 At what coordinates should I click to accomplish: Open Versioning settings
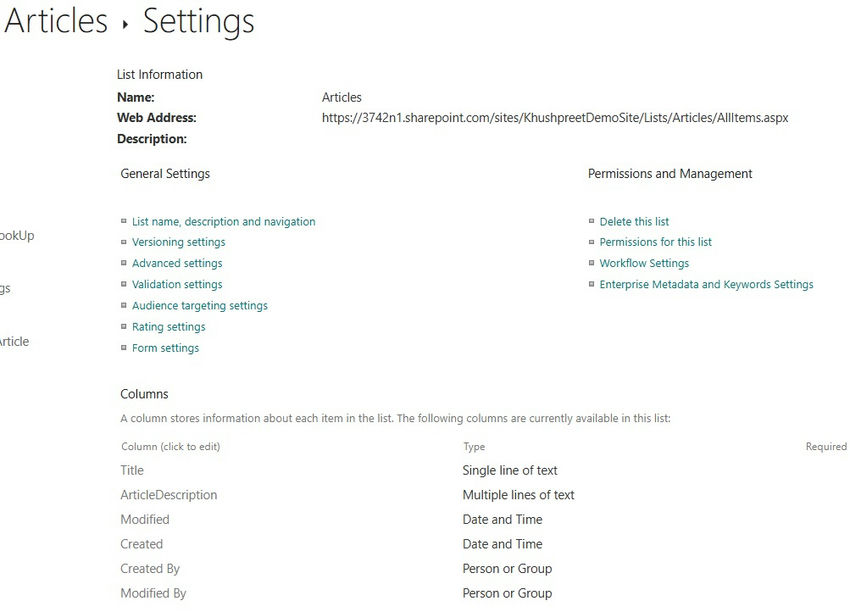[178, 242]
